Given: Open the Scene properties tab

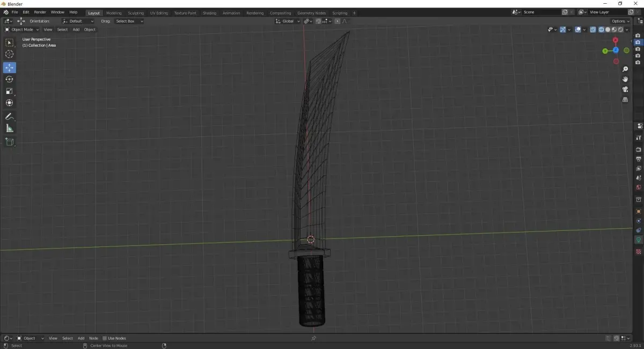Looking at the screenshot, I should [639, 178].
